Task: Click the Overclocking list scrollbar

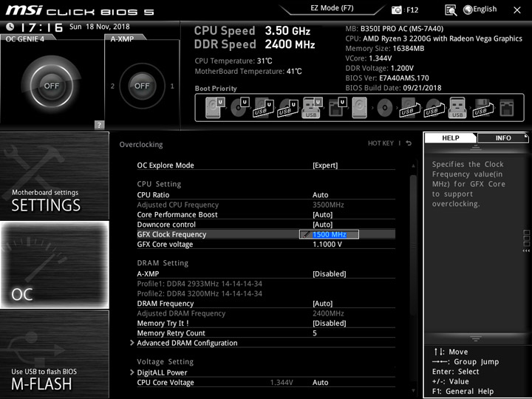Action: (x=413, y=245)
